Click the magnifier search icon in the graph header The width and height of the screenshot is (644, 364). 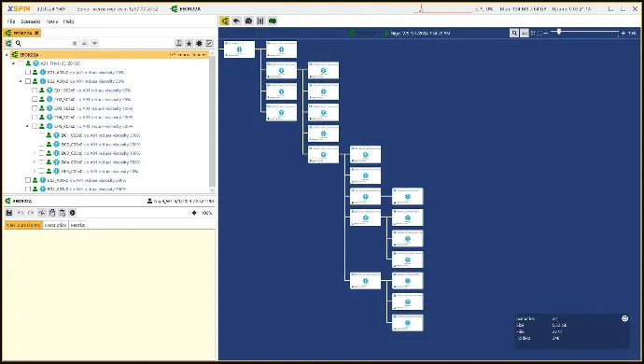pyautogui.click(x=514, y=33)
